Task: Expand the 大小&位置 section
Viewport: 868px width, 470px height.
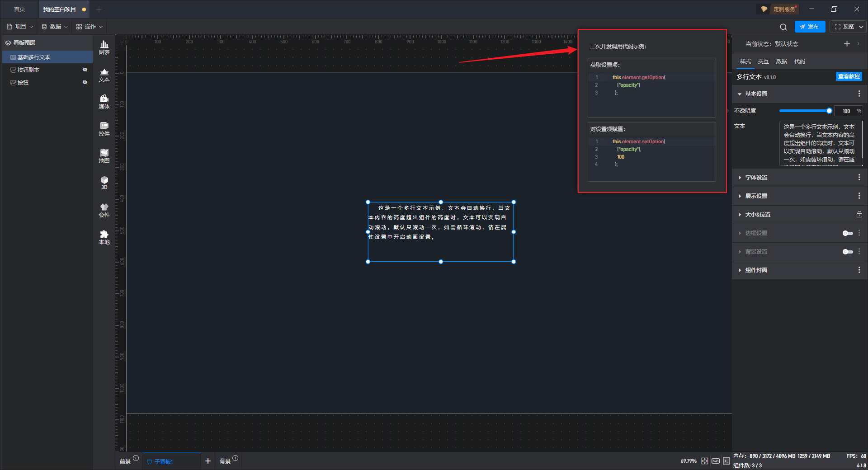Action: pyautogui.click(x=758, y=215)
